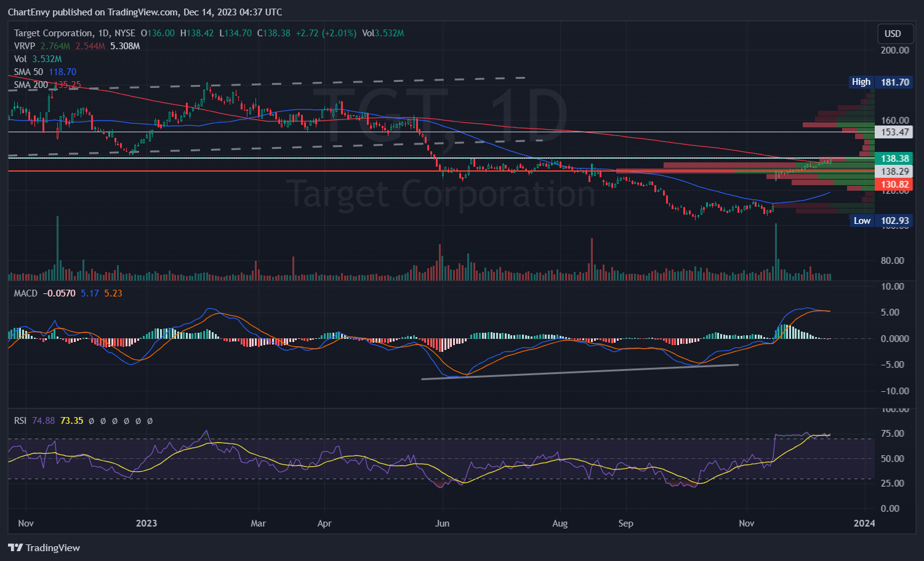Click the open price O136.00 value
The height and width of the screenshot is (561, 924).
(x=158, y=33)
